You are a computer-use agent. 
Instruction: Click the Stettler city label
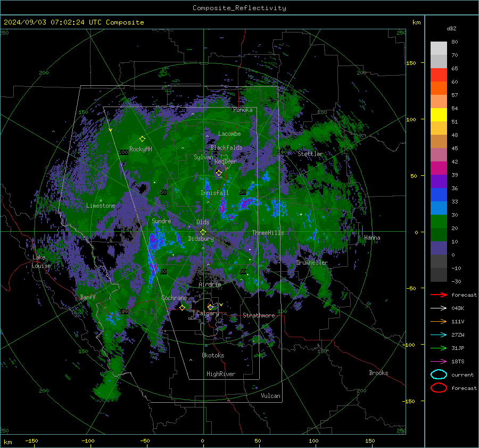click(310, 154)
